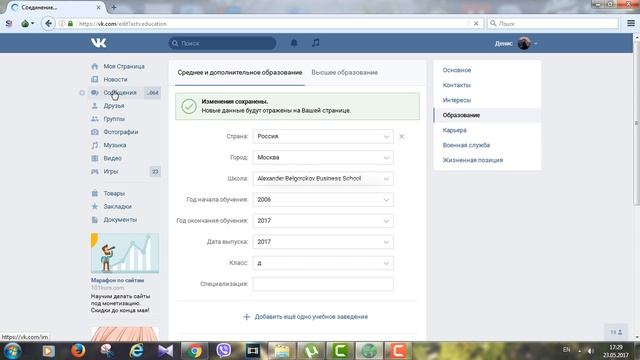Screen dimensions: 640x360
Task: Click the Firefox search box
Action: (x=553, y=24)
